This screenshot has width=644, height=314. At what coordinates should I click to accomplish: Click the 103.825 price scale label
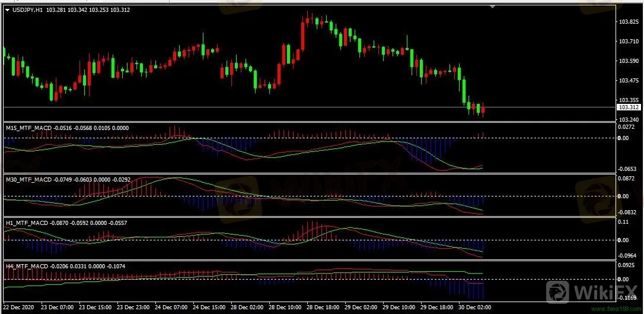click(628, 22)
